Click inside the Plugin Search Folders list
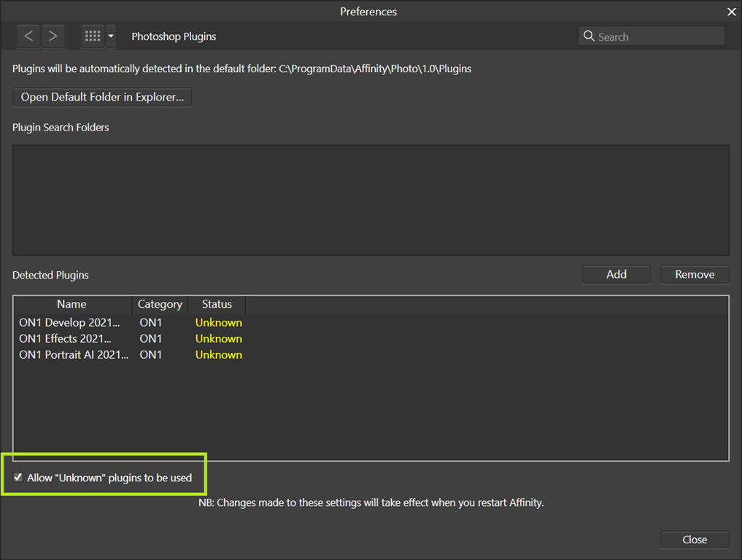 coord(371,200)
